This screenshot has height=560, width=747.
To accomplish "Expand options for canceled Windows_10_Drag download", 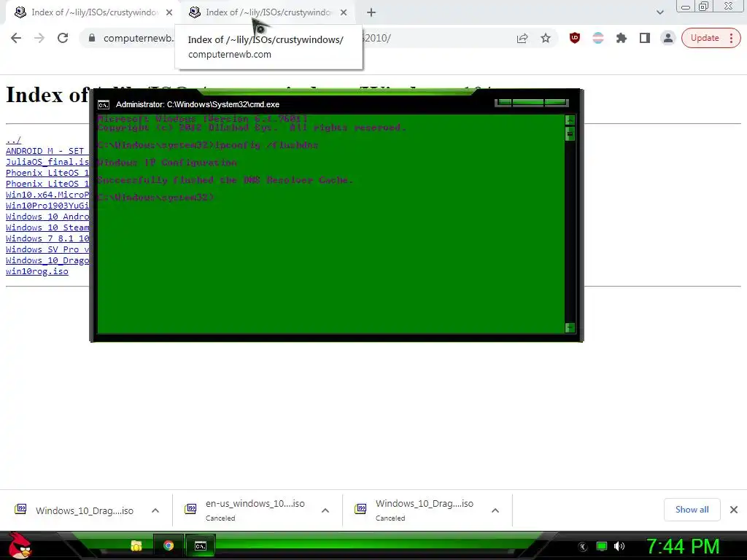I will (495, 510).
